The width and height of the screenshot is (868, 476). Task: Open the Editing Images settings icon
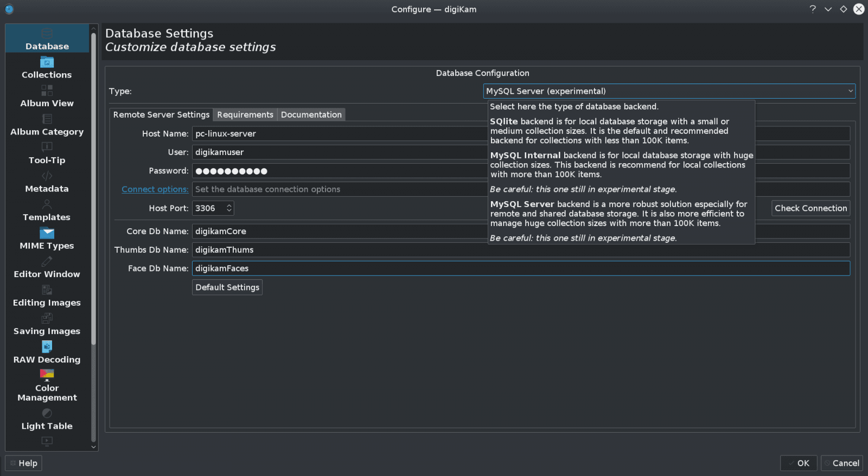coord(47,290)
